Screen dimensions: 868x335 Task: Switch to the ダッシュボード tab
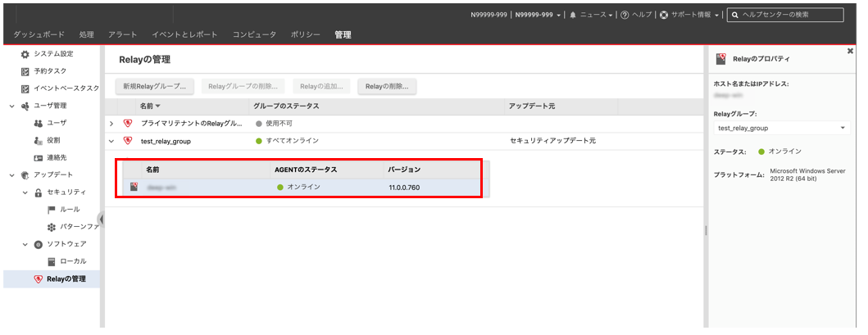point(39,35)
